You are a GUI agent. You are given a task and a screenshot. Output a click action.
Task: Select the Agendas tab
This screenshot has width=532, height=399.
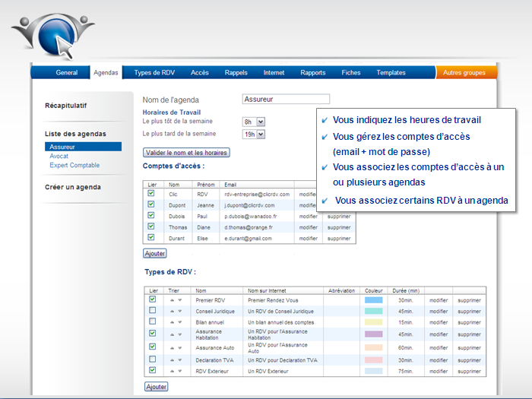106,73
